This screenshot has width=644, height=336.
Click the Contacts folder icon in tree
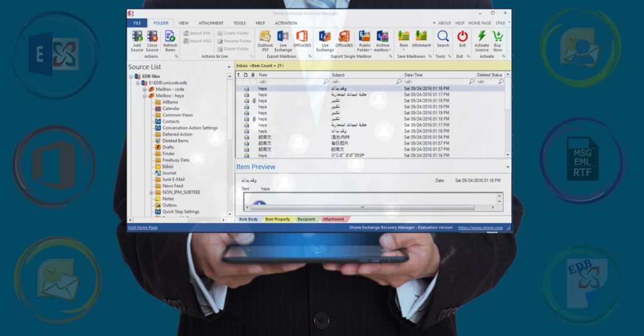[158, 121]
